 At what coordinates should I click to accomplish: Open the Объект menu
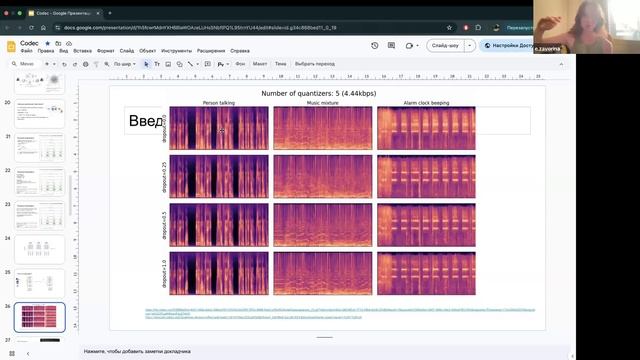(147, 51)
